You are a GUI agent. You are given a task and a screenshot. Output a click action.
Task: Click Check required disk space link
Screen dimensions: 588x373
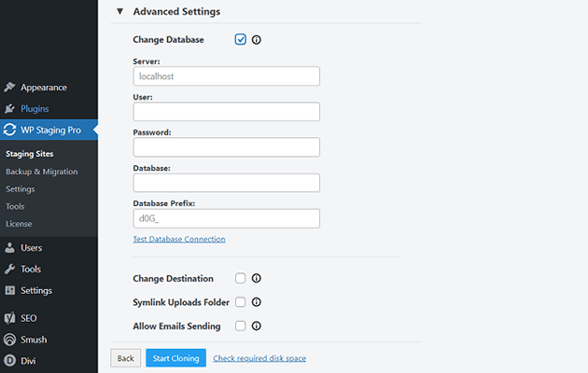[x=259, y=358]
